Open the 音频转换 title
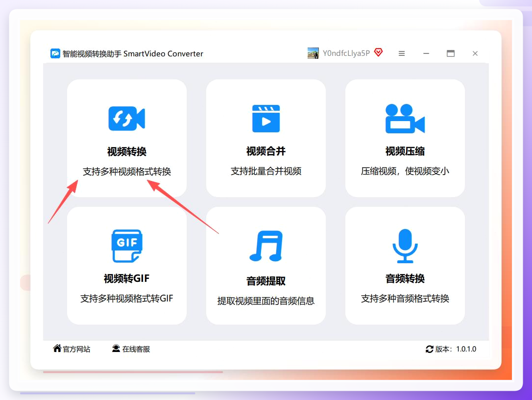 coord(405,278)
